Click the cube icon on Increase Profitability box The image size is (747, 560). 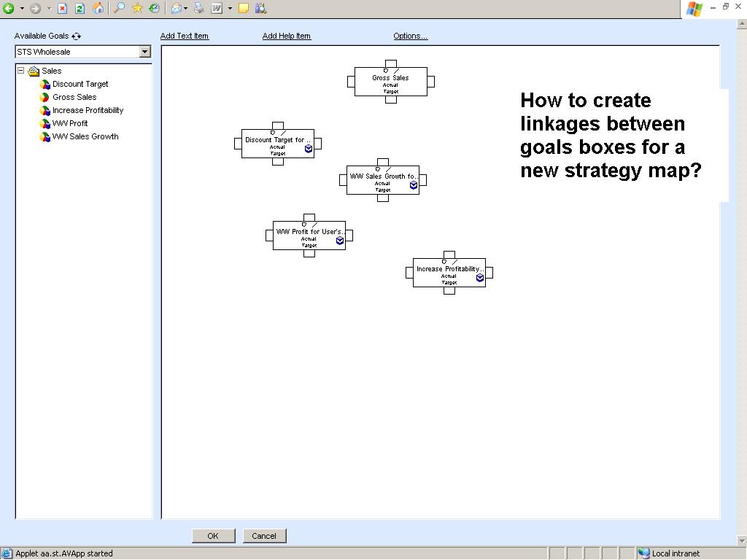coord(480,278)
